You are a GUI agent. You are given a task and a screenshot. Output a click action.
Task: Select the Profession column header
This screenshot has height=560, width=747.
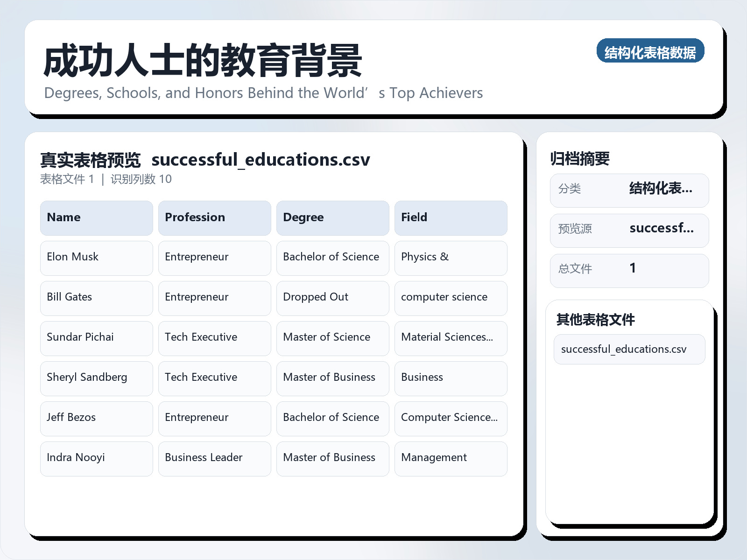pyautogui.click(x=214, y=217)
